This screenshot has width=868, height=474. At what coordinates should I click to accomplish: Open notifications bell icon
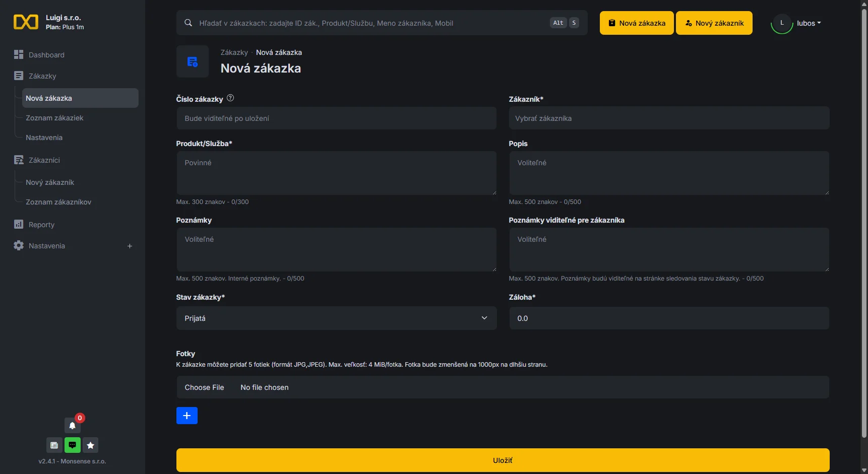click(x=72, y=426)
